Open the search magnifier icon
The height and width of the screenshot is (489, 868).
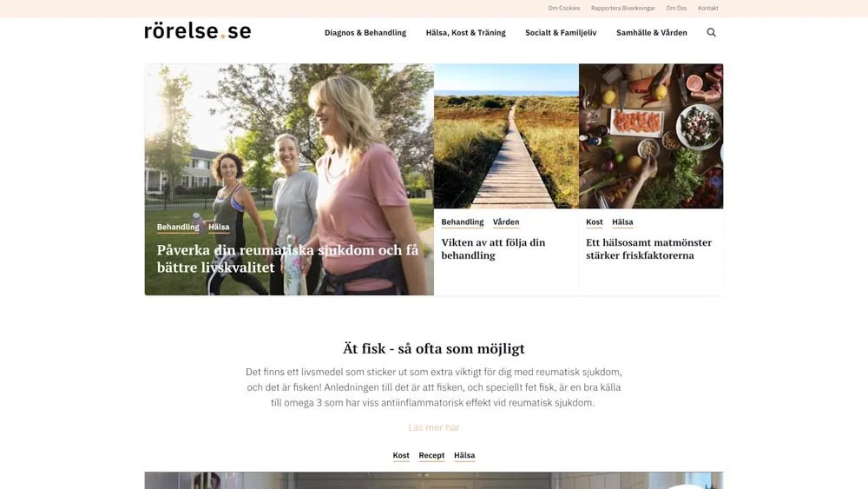click(x=712, y=33)
